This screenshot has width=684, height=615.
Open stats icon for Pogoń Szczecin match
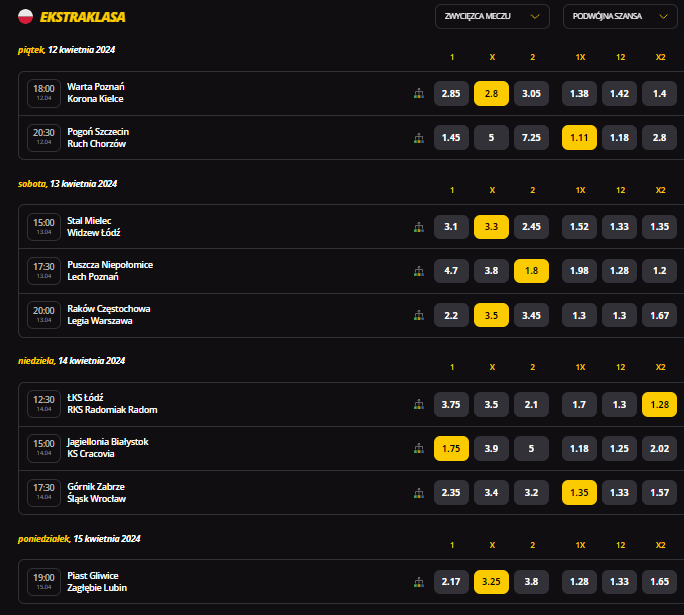point(419,138)
